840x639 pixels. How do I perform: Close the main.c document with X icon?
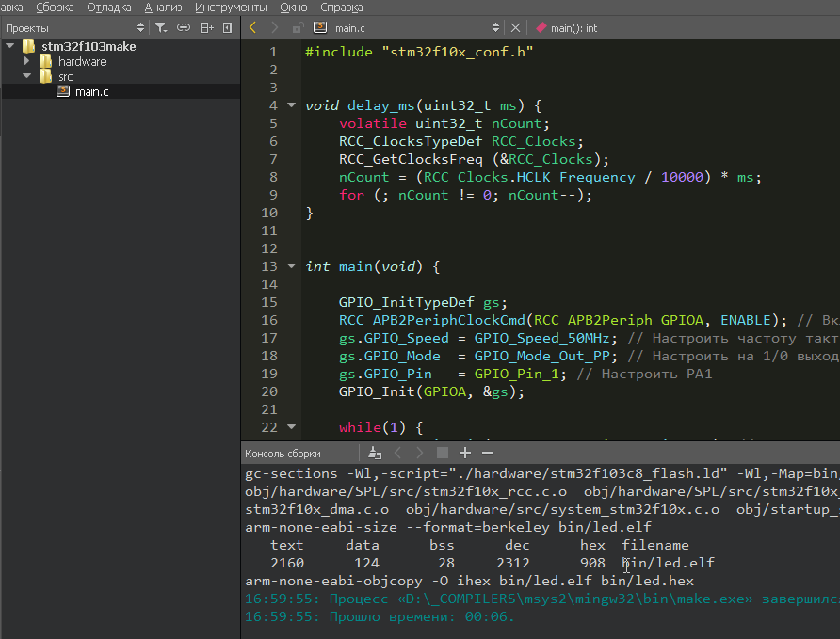point(515,28)
